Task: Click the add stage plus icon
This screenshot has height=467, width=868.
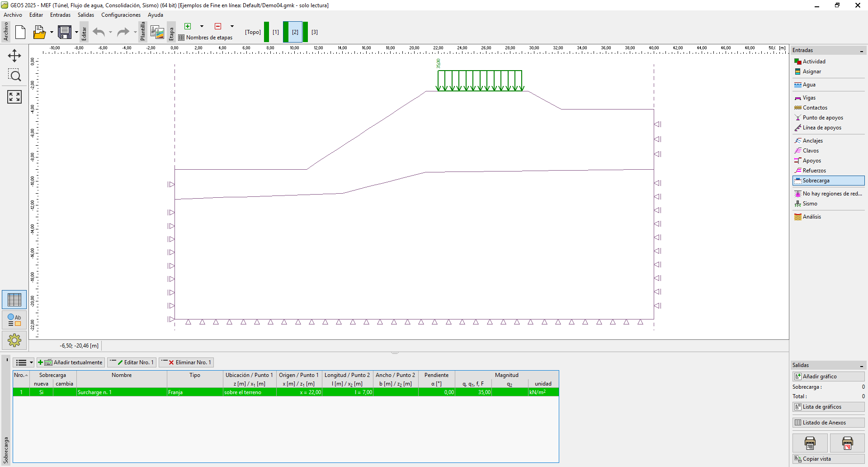Action: [x=188, y=26]
